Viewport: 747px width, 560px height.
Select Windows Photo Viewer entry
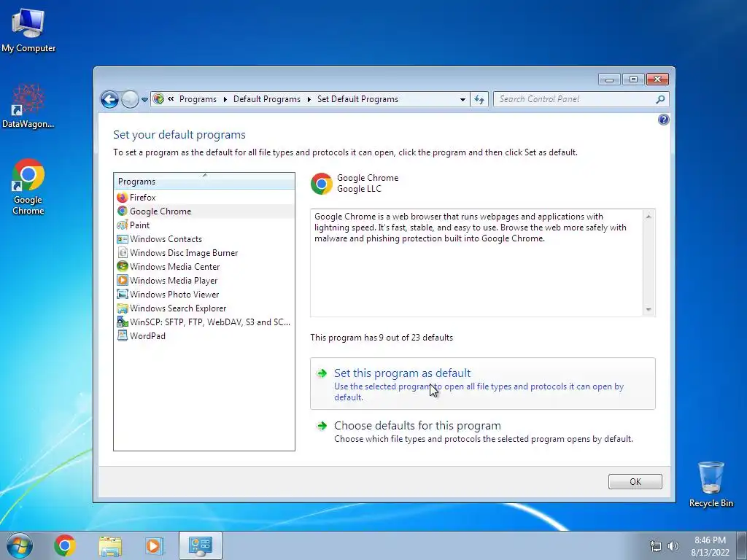pos(204,295)
